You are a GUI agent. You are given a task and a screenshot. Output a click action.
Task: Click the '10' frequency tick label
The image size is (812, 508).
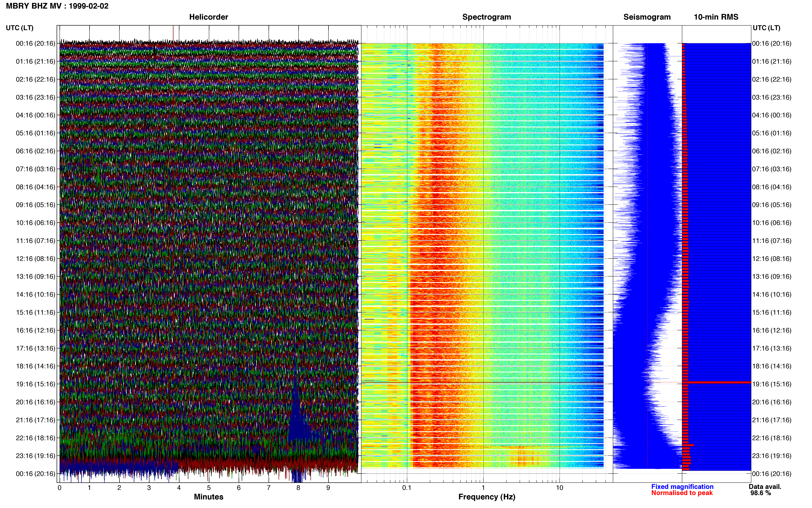point(559,488)
